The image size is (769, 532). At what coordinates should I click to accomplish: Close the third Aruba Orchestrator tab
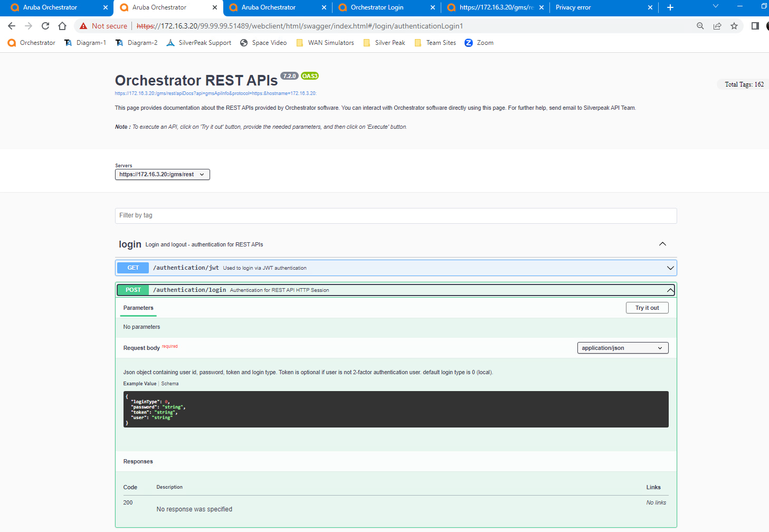(x=324, y=7)
